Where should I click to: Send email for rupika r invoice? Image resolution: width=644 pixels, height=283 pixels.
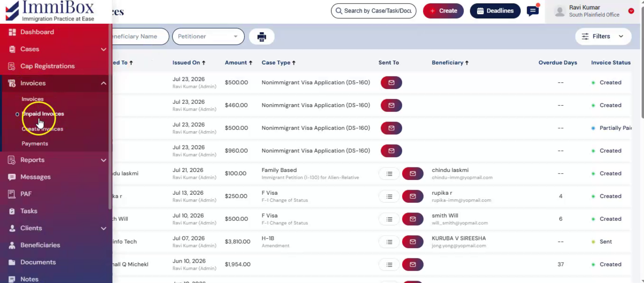(413, 196)
